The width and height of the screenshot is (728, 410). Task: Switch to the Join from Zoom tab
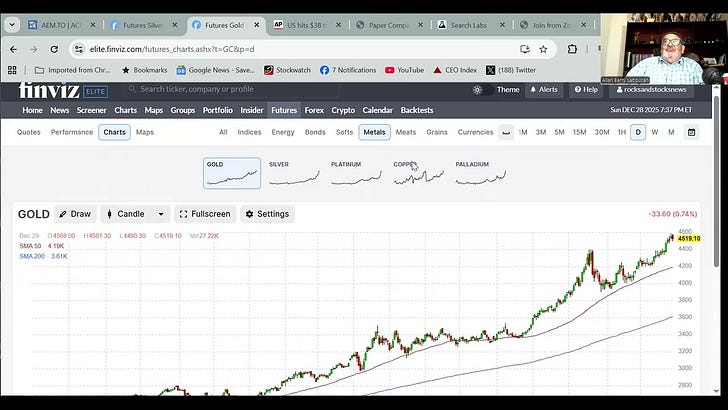[552, 25]
